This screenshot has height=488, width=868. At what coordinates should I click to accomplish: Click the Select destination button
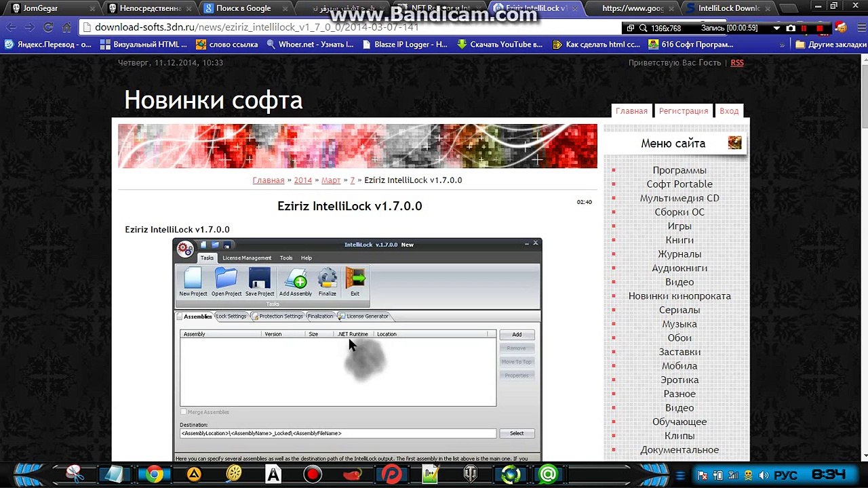click(x=517, y=433)
